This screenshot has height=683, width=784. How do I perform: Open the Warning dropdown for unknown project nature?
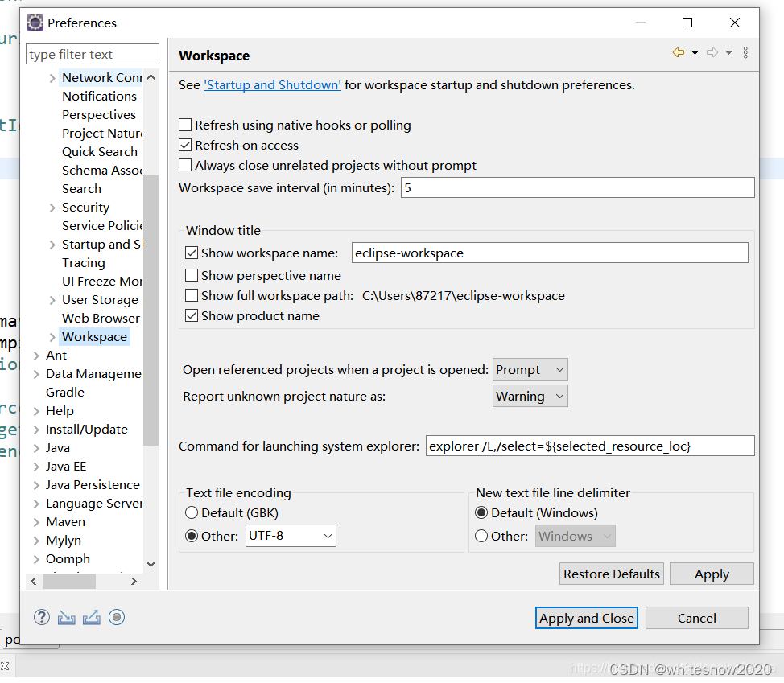[x=530, y=396]
